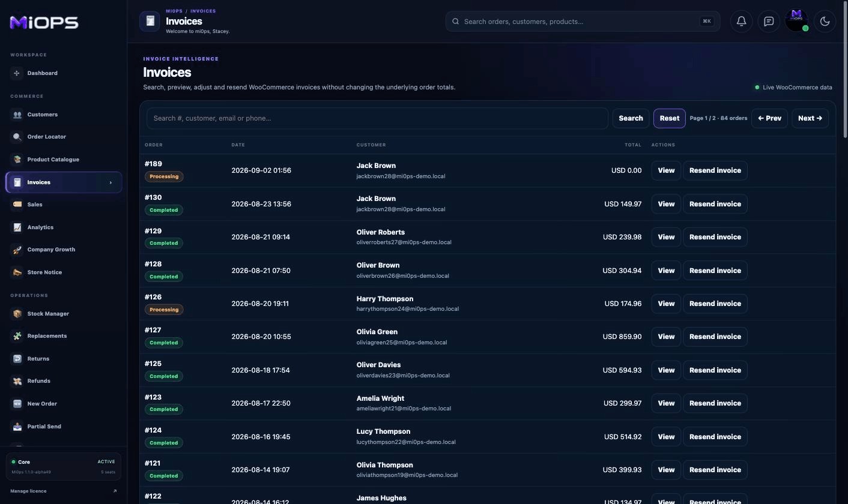
Task: Expand the Invoices sidebar chevron
Action: point(111,182)
